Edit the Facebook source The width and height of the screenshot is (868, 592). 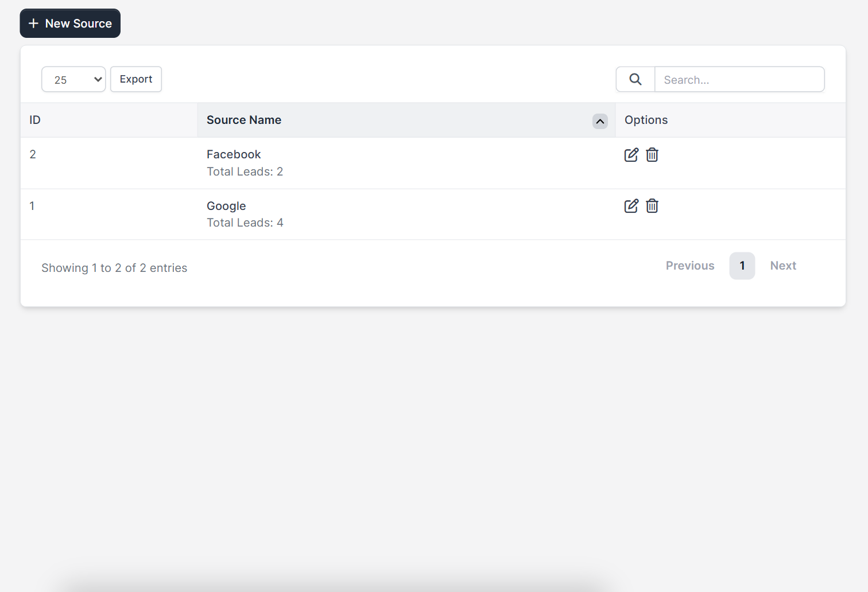pyautogui.click(x=631, y=155)
